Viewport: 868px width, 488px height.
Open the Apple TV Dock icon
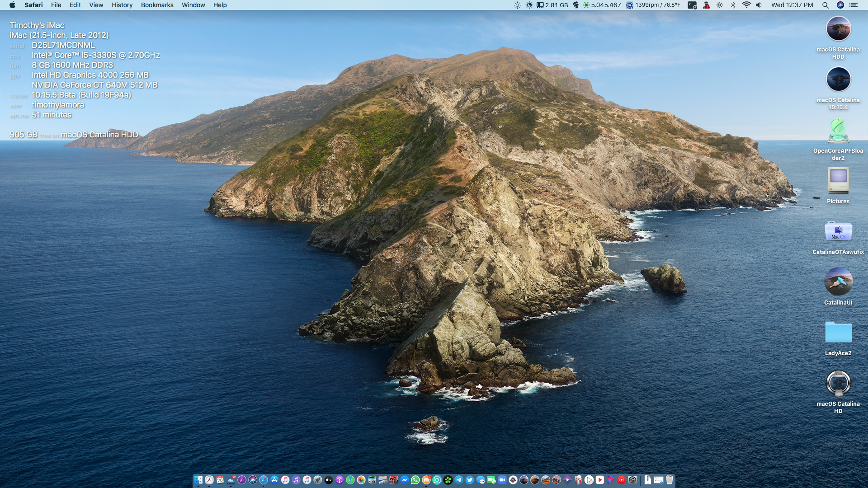pos(329,480)
